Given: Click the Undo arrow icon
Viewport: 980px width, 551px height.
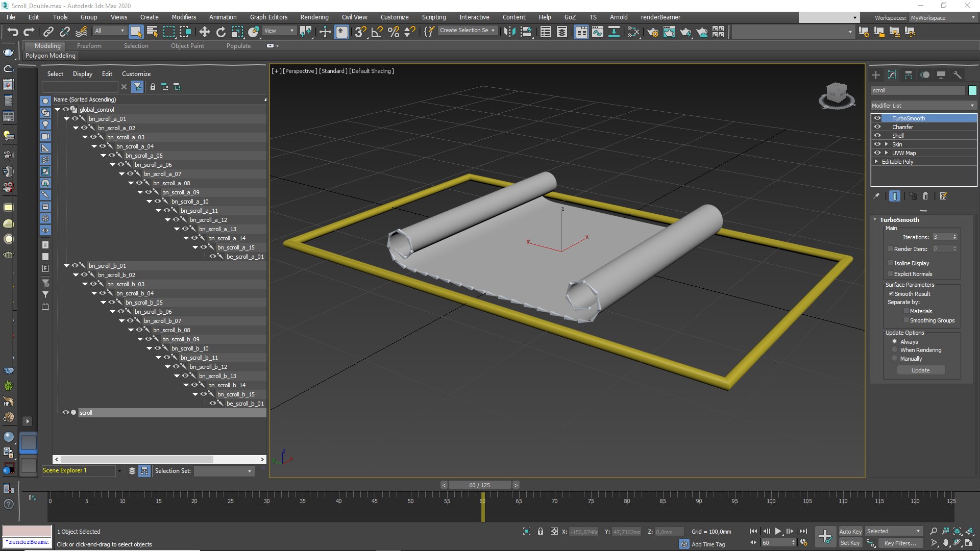Looking at the screenshot, I should pyautogui.click(x=13, y=32).
